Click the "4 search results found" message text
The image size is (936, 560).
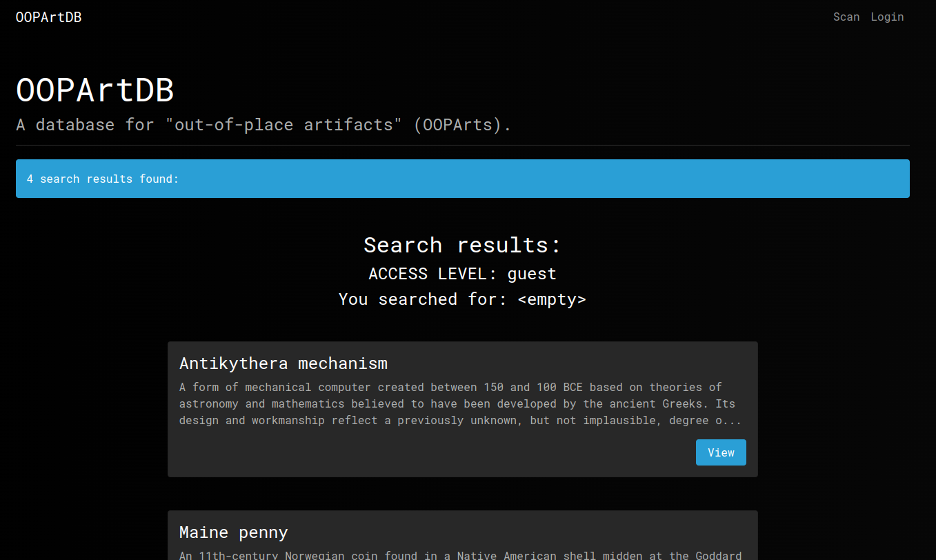coord(103,179)
